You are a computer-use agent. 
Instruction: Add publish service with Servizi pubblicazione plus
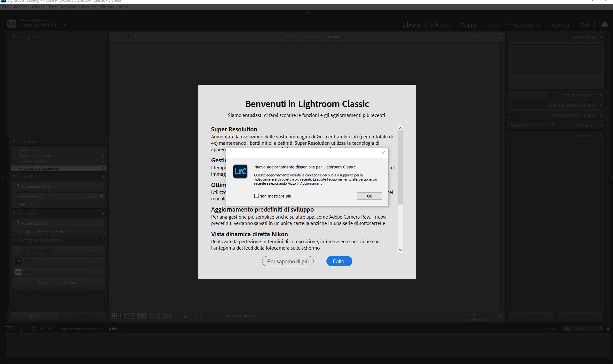(103, 240)
